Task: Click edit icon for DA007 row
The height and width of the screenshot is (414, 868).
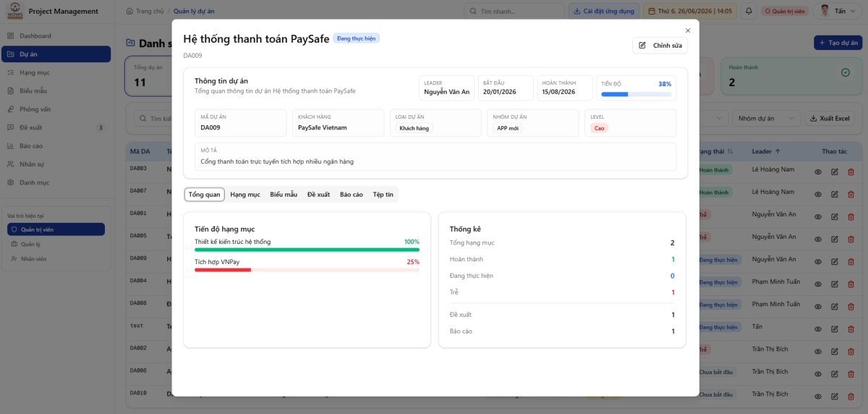Action: [x=834, y=193]
